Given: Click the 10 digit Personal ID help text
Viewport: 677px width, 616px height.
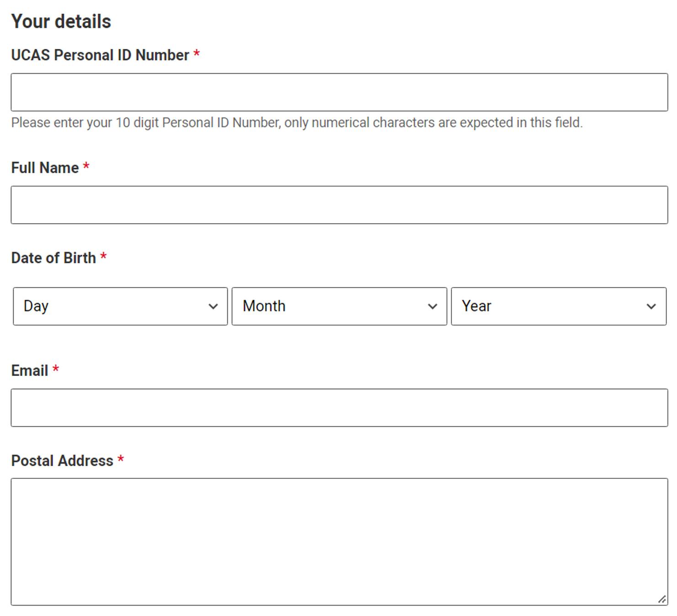Looking at the screenshot, I should (297, 123).
